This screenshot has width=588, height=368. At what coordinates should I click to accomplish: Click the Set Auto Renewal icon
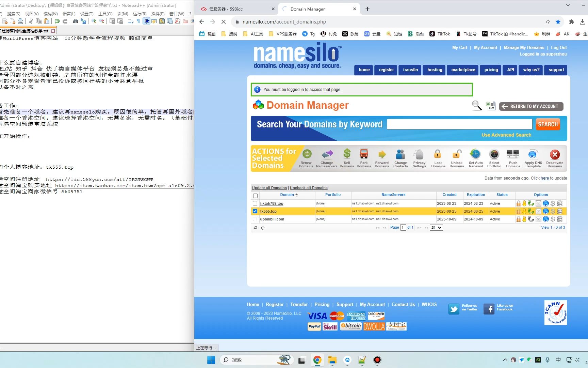[x=475, y=154]
